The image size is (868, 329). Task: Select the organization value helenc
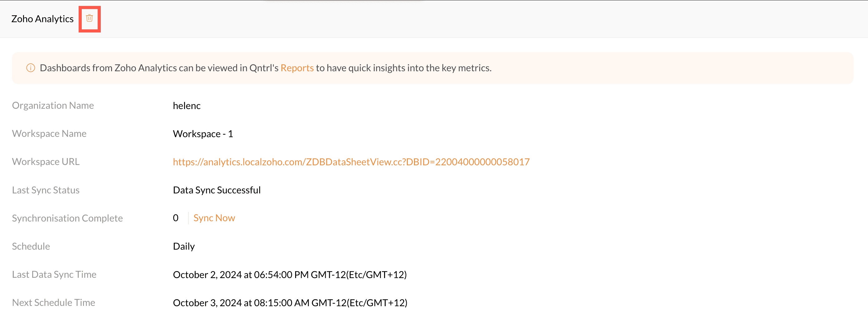click(187, 106)
